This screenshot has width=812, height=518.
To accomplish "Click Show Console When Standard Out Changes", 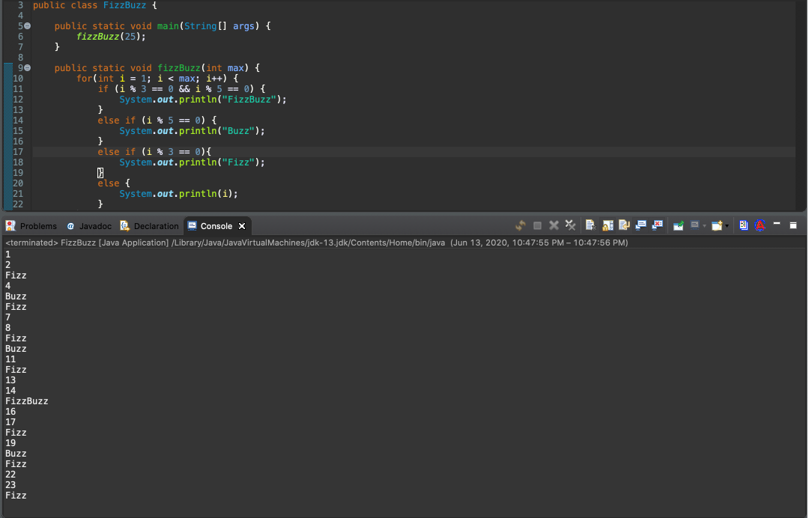I will [x=640, y=225].
